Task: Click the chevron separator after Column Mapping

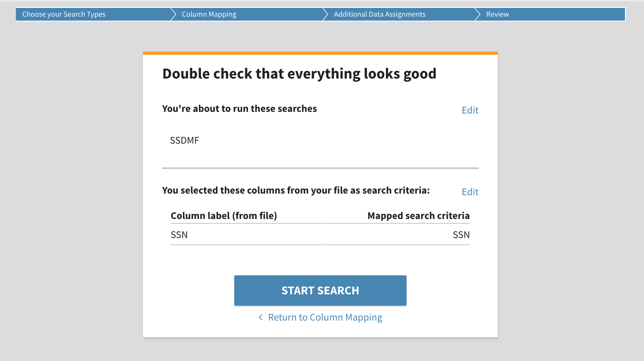Action: tap(323, 14)
